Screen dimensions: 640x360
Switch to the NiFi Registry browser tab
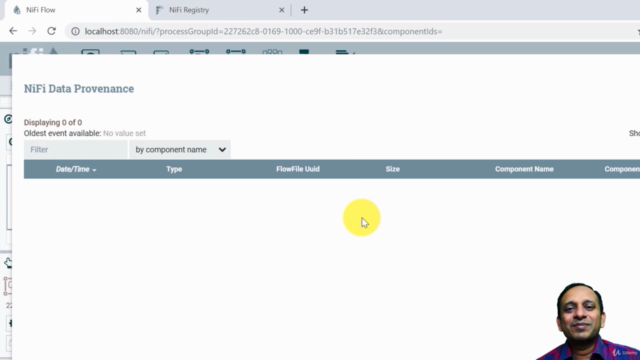220,10
